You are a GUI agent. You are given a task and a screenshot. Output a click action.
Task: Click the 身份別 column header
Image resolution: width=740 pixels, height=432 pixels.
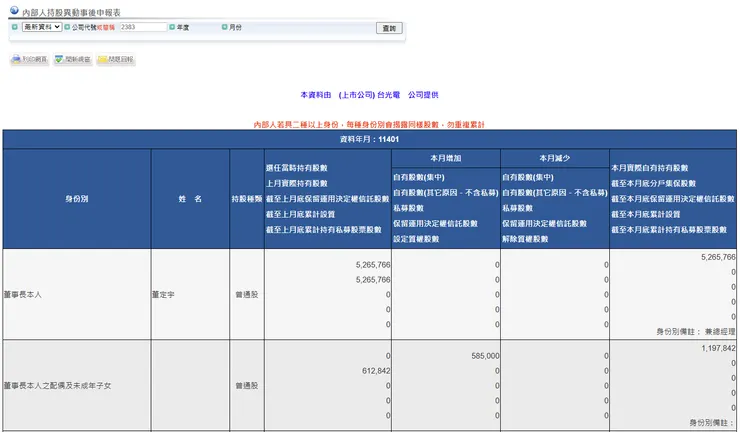click(77, 199)
